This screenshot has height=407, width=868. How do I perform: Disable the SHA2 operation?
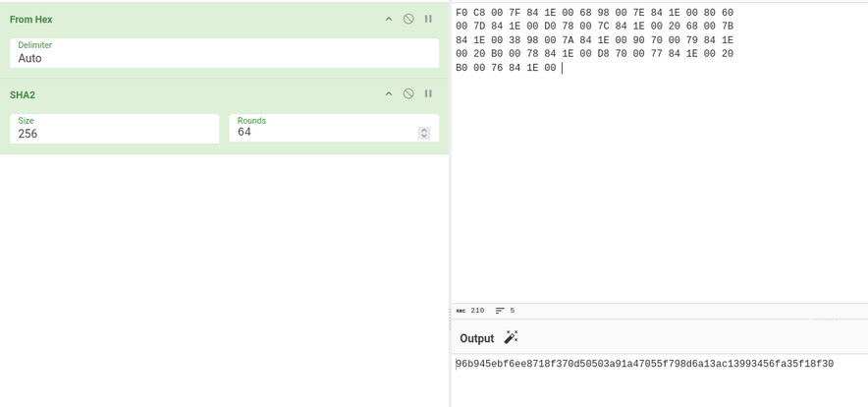[408, 93]
